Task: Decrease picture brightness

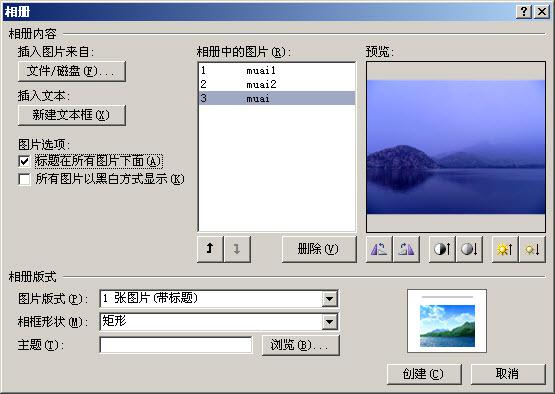Action: click(x=532, y=250)
